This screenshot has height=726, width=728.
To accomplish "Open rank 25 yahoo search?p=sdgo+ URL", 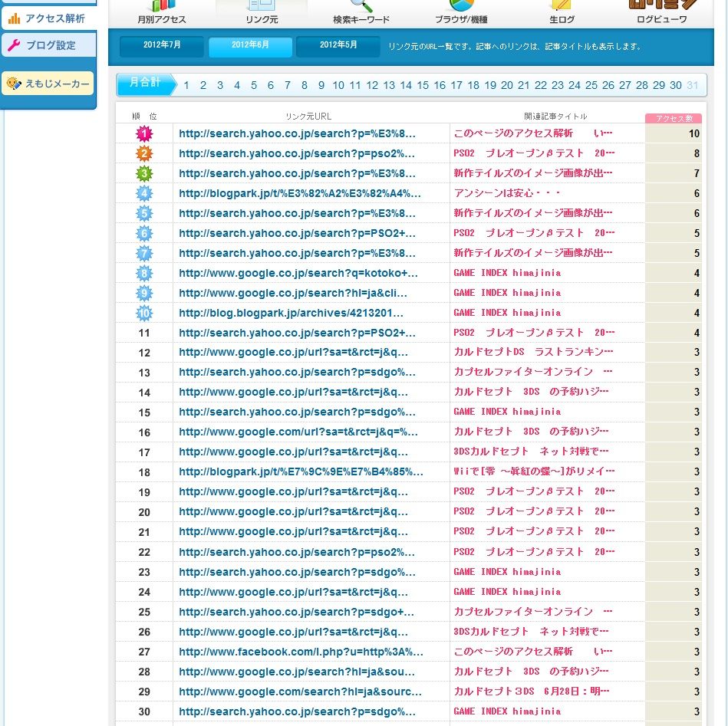I will (296, 612).
